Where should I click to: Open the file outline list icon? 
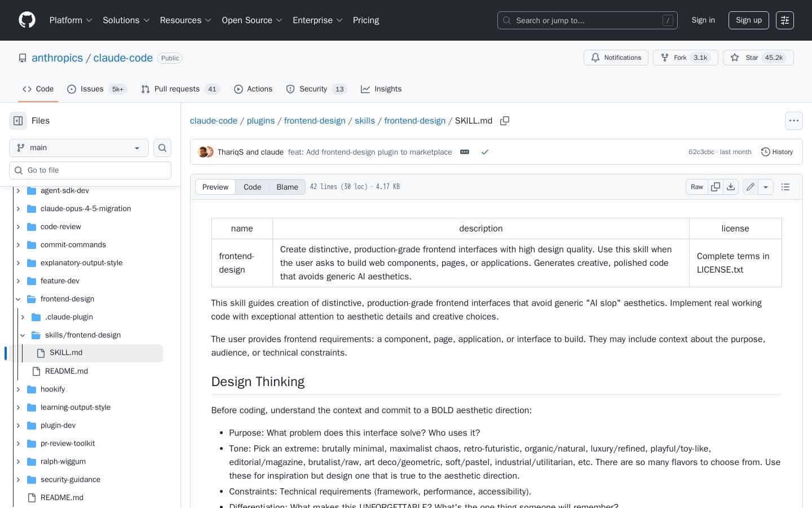point(785,187)
